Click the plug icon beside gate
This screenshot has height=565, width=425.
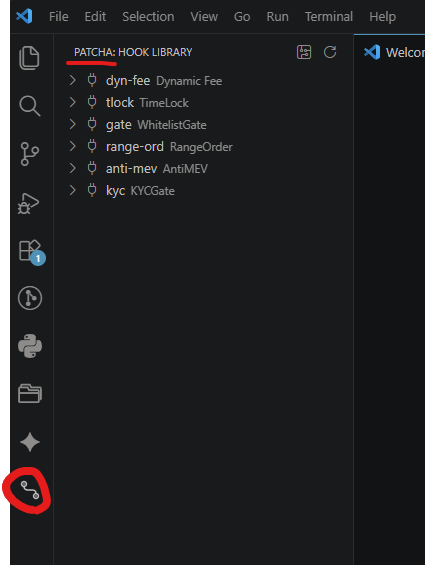coord(92,124)
